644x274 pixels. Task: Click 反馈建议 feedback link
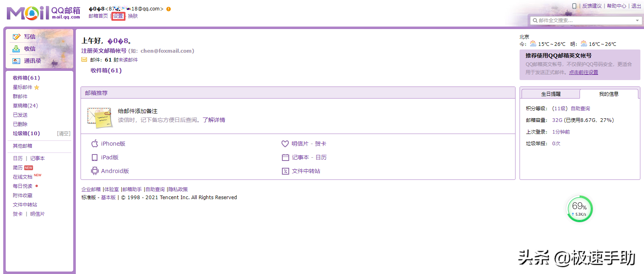[592, 6]
